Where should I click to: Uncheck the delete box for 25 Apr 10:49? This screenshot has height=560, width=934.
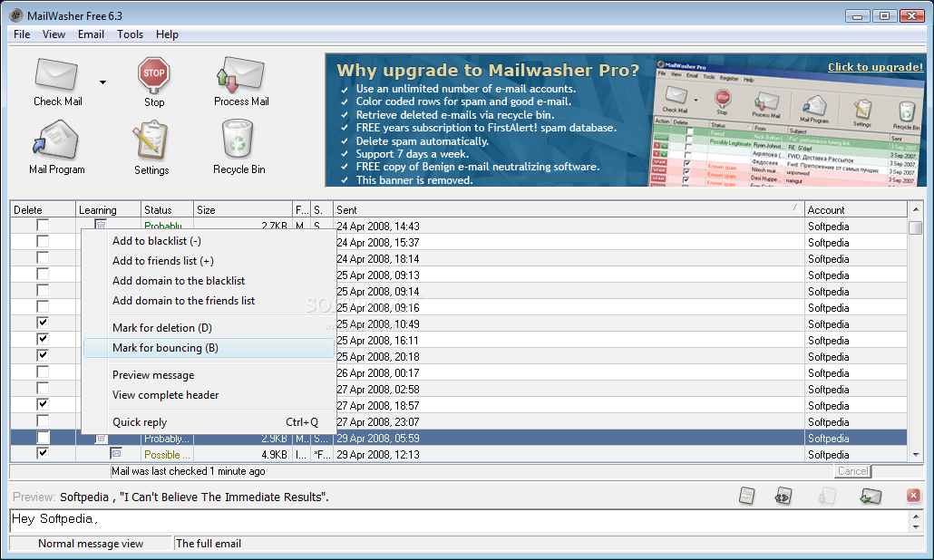click(x=43, y=323)
